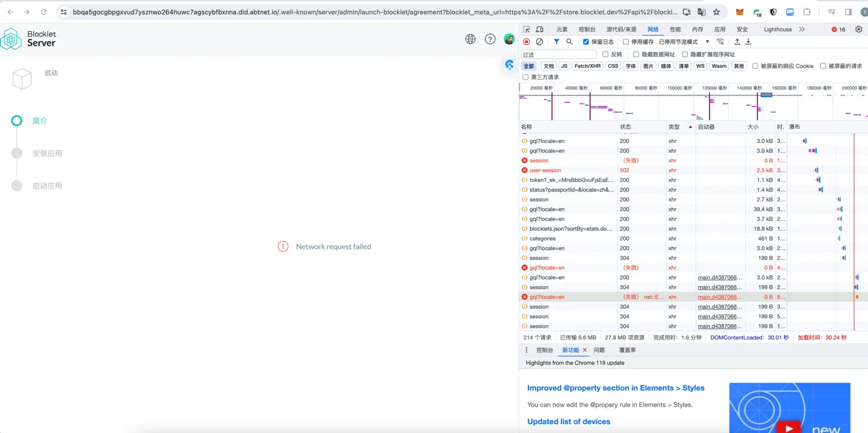The width and height of the screenshot is (868, 433).
Task: Open the 源代码/来源 Sources tab
Action: (x=621, y=29)
